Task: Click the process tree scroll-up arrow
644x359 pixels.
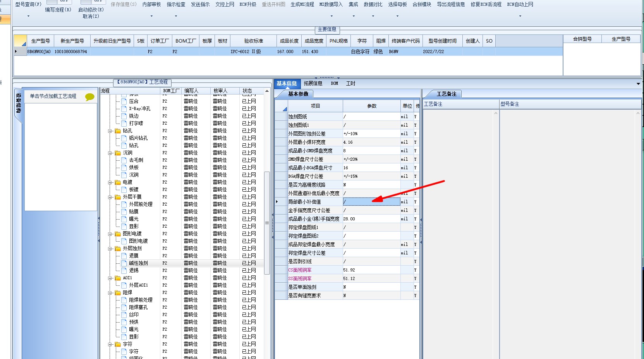Action: click(267, 91)
